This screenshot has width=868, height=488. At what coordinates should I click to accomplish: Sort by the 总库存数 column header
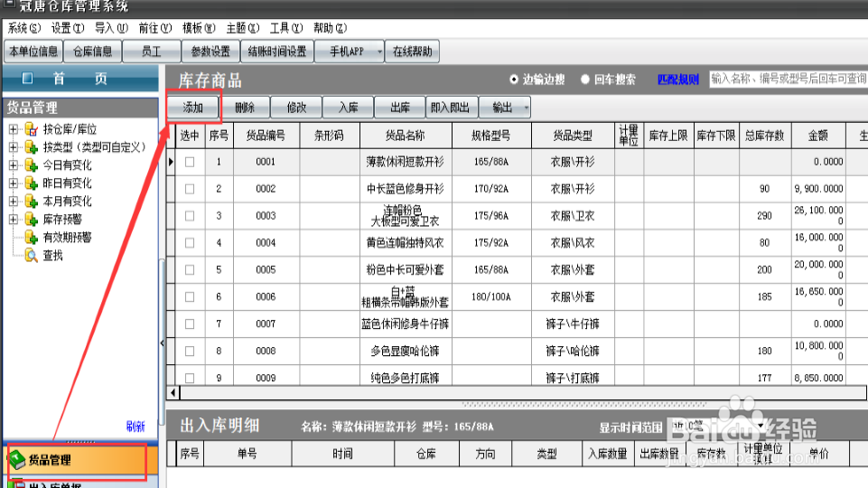coord(764,136)
